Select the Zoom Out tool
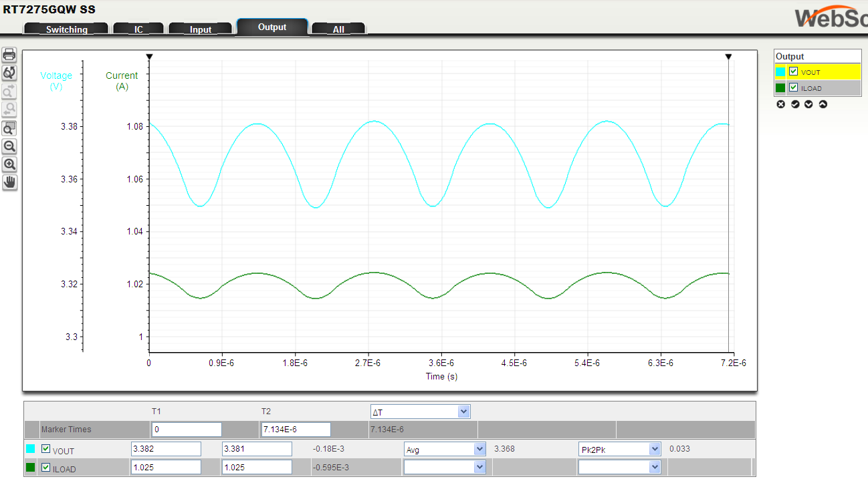Screen dimensions: 868x481 pyautogui.click(x=9, y=146)
